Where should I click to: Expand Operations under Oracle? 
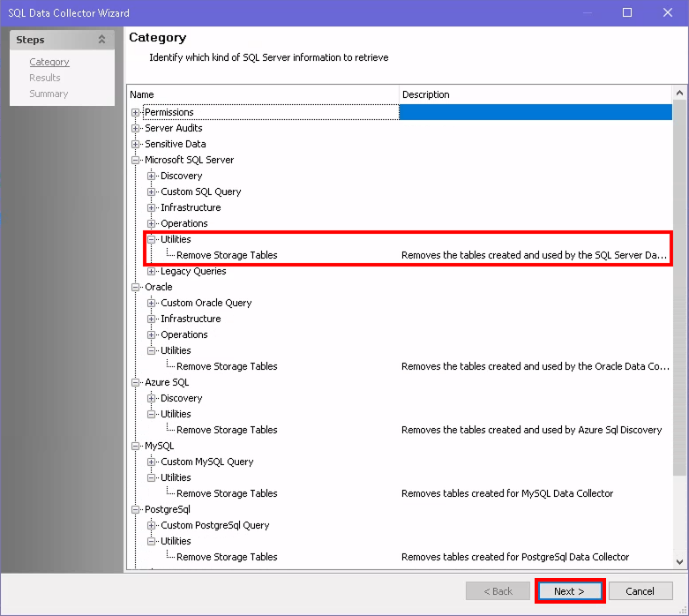point(151,334)
